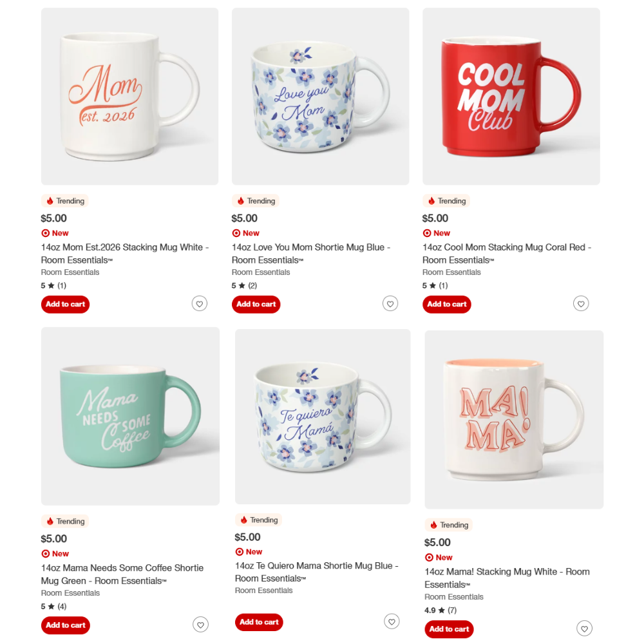Image resolution: width=644 pixels, height=644 pixels.
Task: Favorite the Mama! Stacking Mug
Action: (584, 628)
